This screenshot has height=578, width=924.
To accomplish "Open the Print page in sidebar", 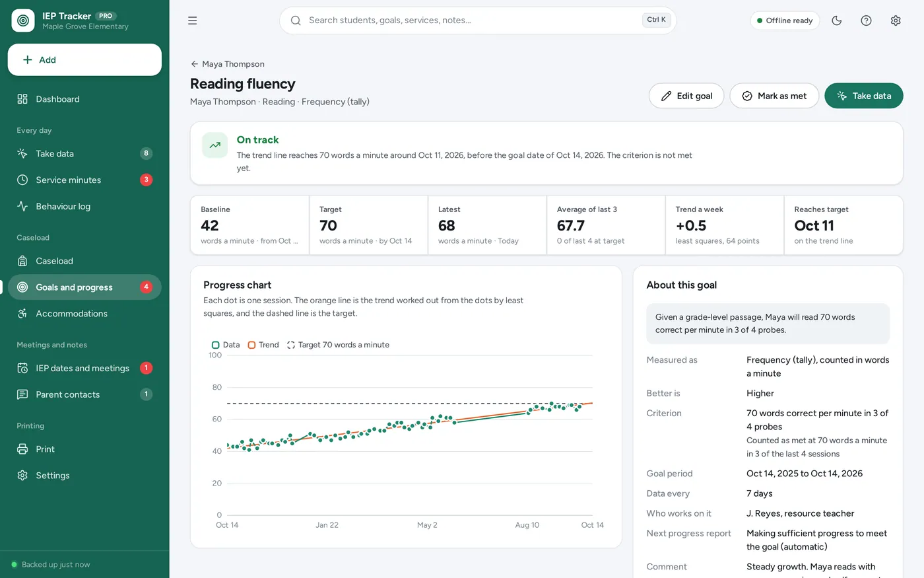I will pos(84,449).
